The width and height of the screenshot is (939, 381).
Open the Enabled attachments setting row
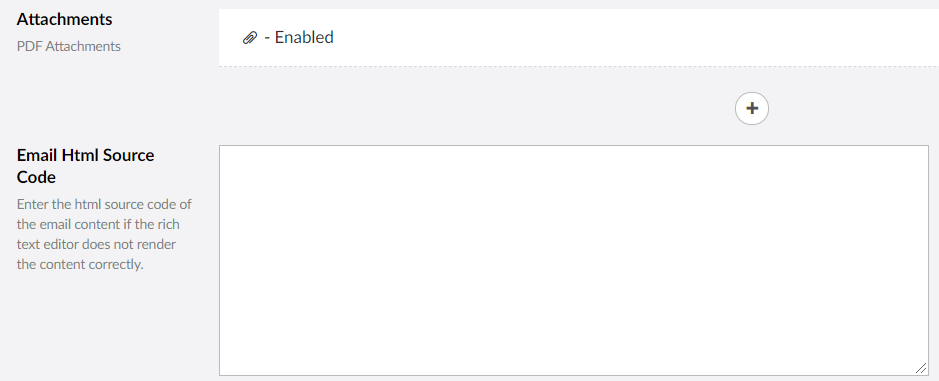pyautogui.click(x=578, y=37)
